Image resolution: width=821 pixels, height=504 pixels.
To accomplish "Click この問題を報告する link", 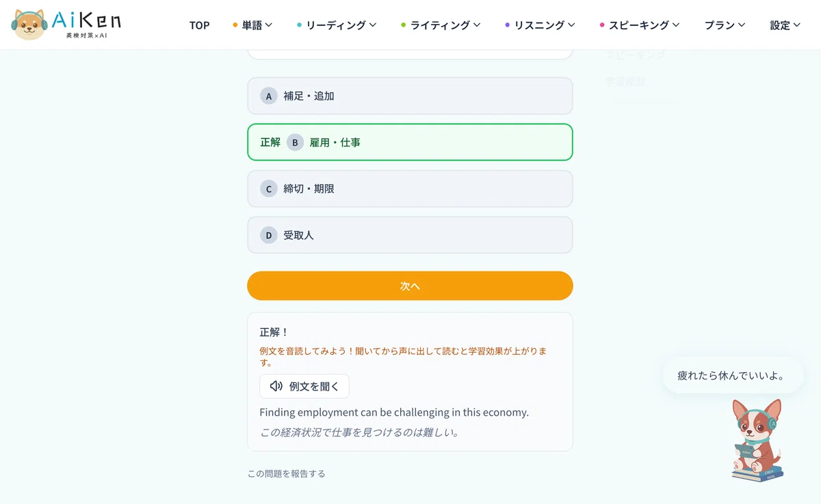I will [287, 473].
